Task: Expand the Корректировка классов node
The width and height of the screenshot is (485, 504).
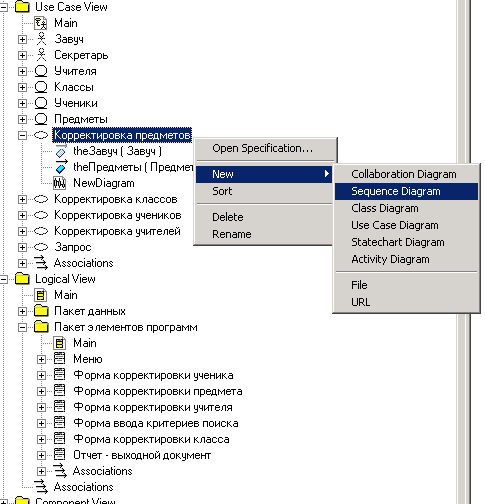Action: (22, 199)
